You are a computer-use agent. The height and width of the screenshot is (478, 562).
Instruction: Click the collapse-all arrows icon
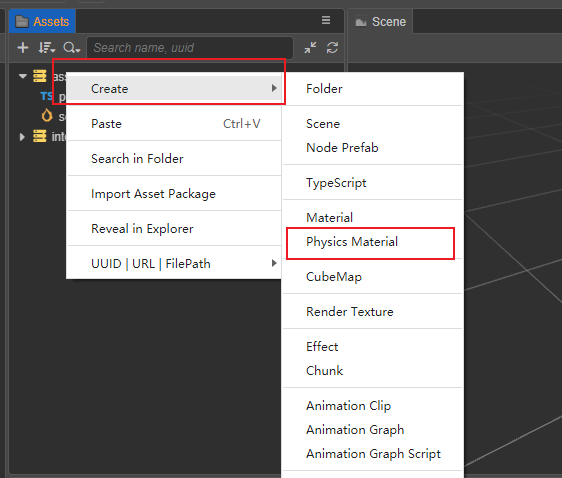click(310, 48)
